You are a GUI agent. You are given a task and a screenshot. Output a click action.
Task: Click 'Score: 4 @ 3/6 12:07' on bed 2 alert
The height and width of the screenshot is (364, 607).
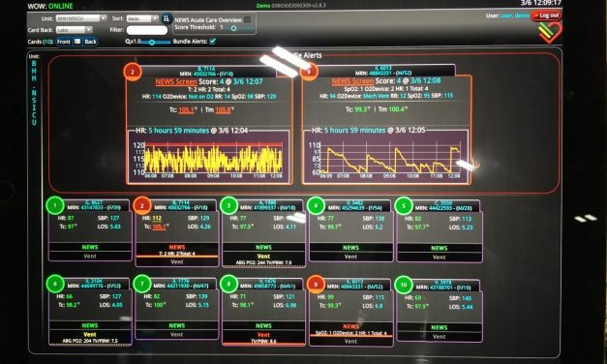pos(230,81)
